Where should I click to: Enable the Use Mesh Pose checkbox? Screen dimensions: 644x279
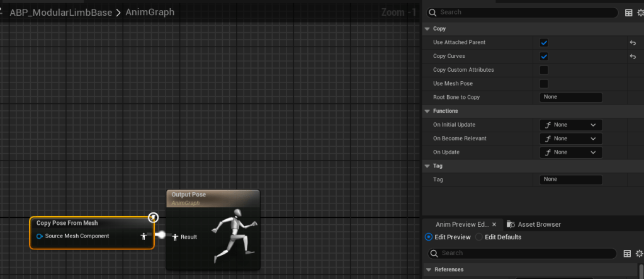544,84
